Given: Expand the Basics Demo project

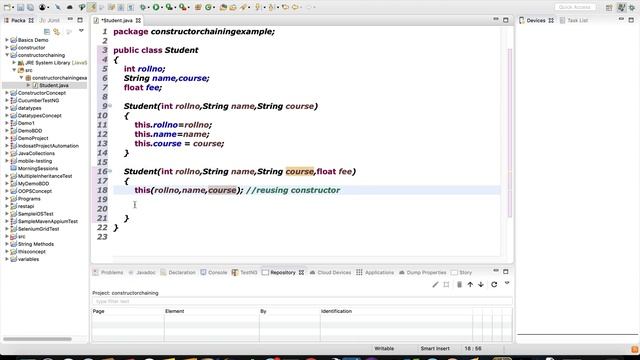Looking at the screenshot, I should point(7,40).
